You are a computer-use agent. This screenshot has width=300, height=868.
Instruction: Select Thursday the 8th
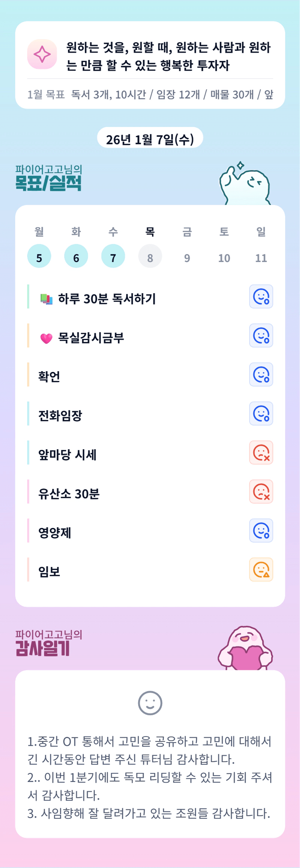click(x=150, y=256)
